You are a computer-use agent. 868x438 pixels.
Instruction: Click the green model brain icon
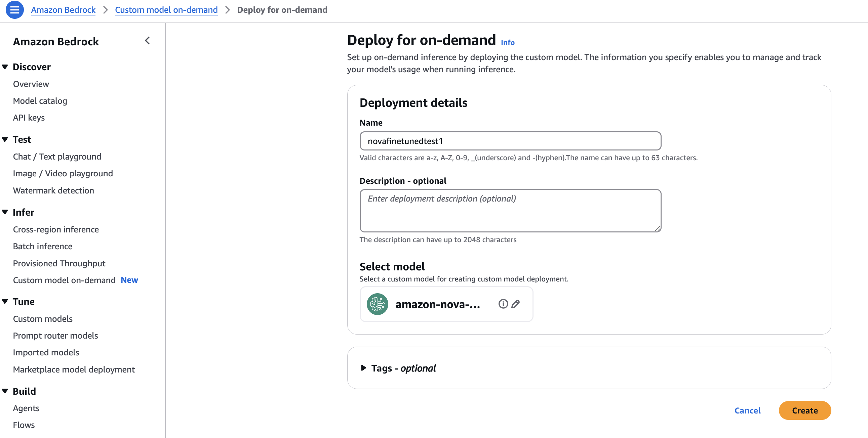click(377, 304)
